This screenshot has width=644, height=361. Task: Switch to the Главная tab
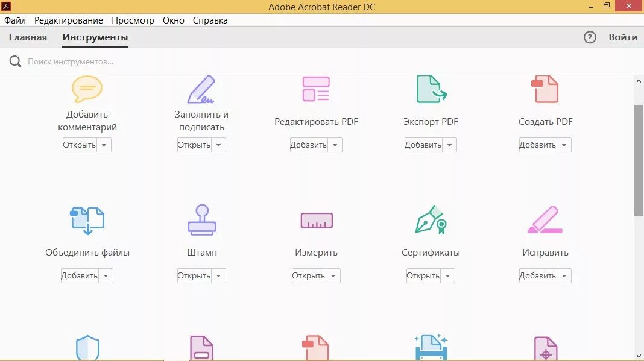[28, 37]
